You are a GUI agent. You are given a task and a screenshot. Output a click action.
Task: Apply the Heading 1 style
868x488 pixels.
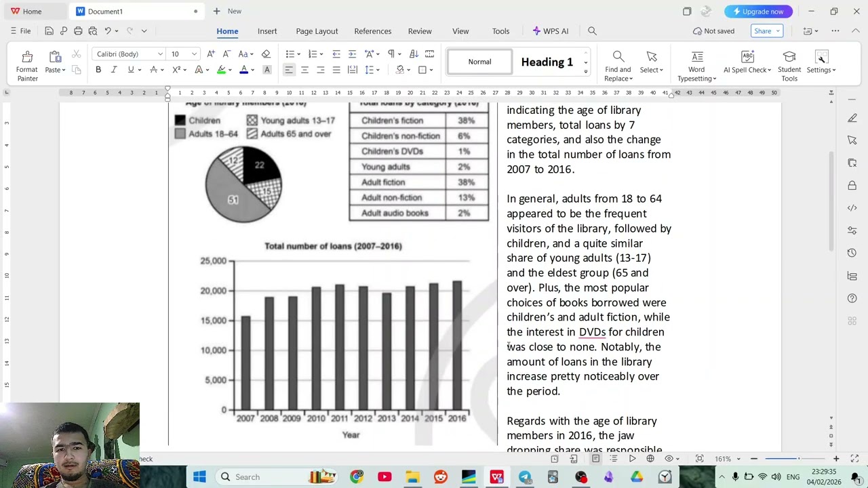pos(547,62)
